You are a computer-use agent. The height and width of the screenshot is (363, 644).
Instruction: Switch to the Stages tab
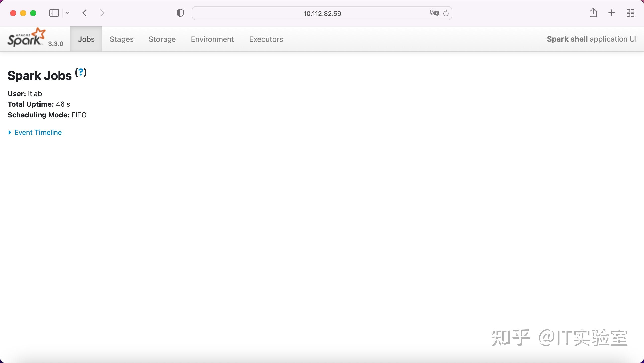[x=122, y=39]
